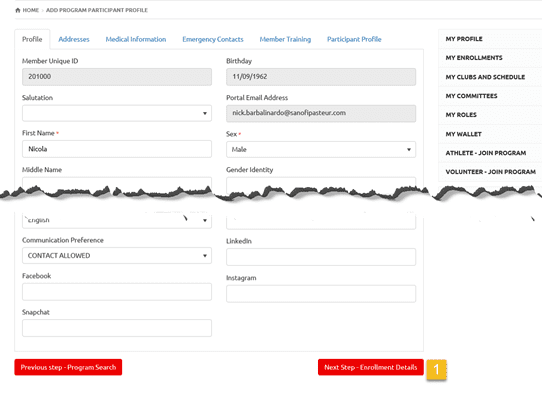Screen dimensions: 542x393
Task: Open MY ROLES sidebar item
Action: click(x=490, y=115)
